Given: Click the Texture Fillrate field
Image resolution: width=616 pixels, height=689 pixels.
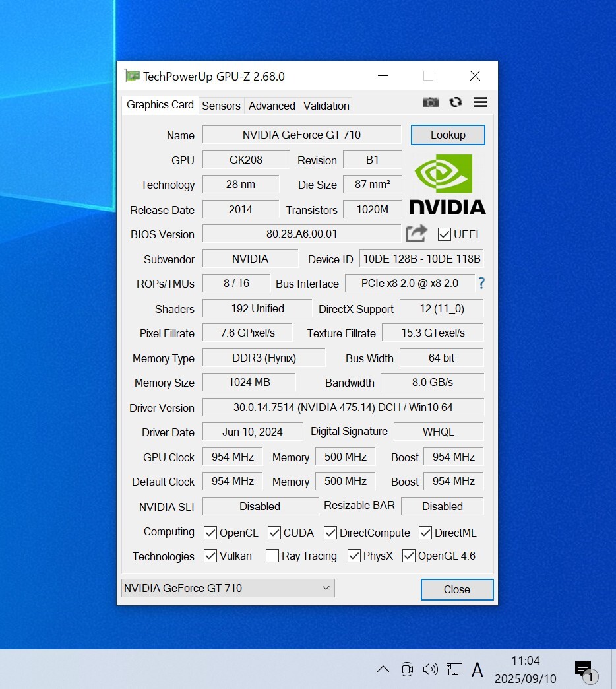Looking at the screenshot, I should (x=433, y=333).
